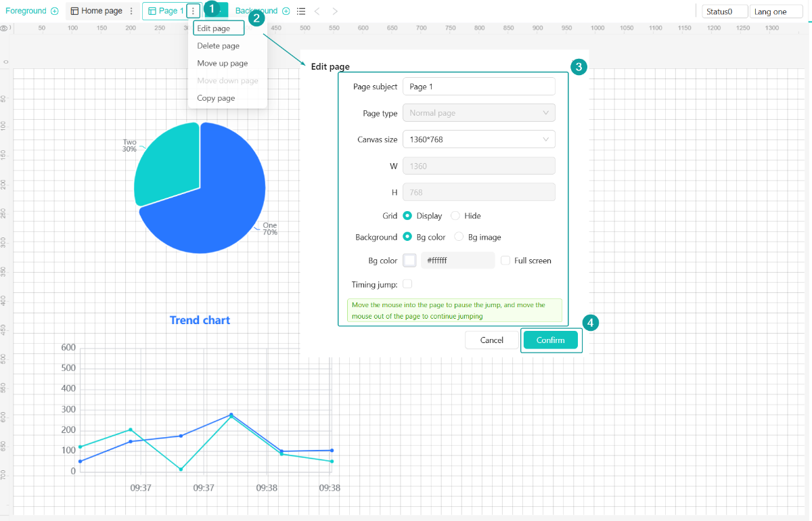
Task: Click the Page 1 three-dot options icon
Action: pyautogui.click(x=194, y=12)
